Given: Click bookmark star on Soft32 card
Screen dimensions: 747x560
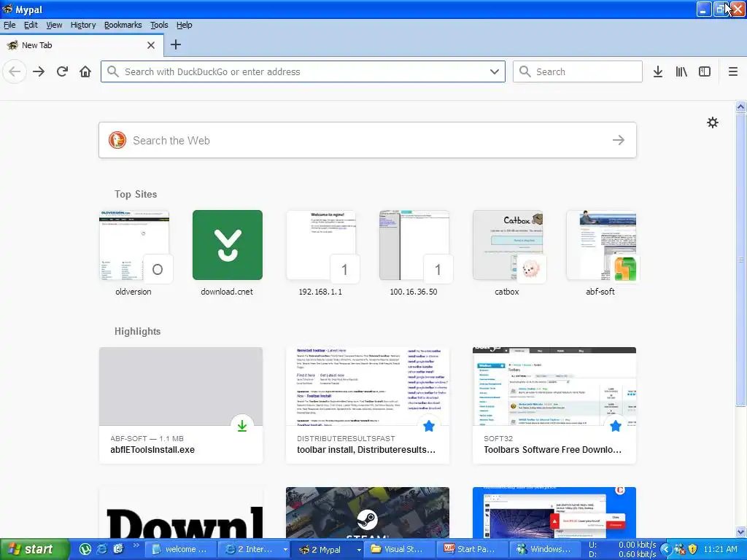Looking at the screenshot, I should pos(616,426).
